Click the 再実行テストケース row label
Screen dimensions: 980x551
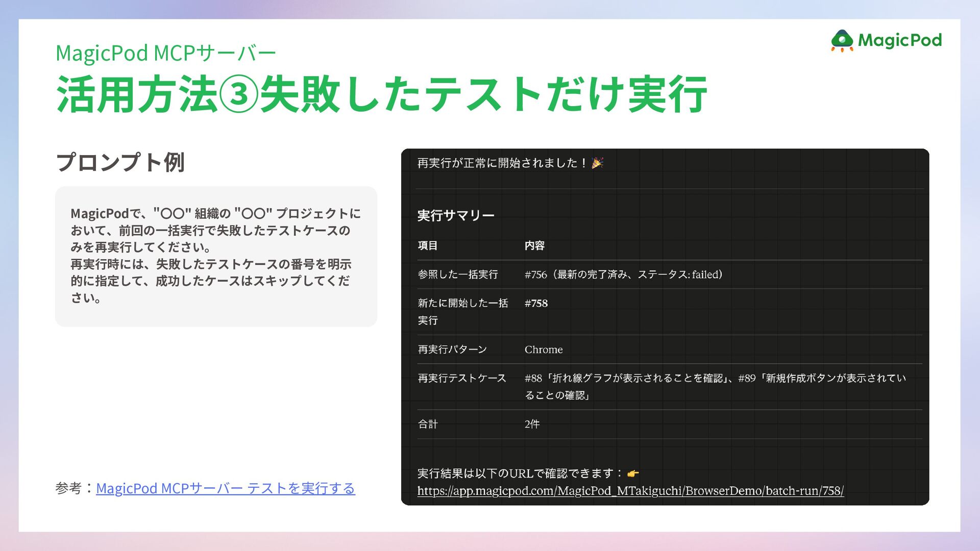click(462, 378)
